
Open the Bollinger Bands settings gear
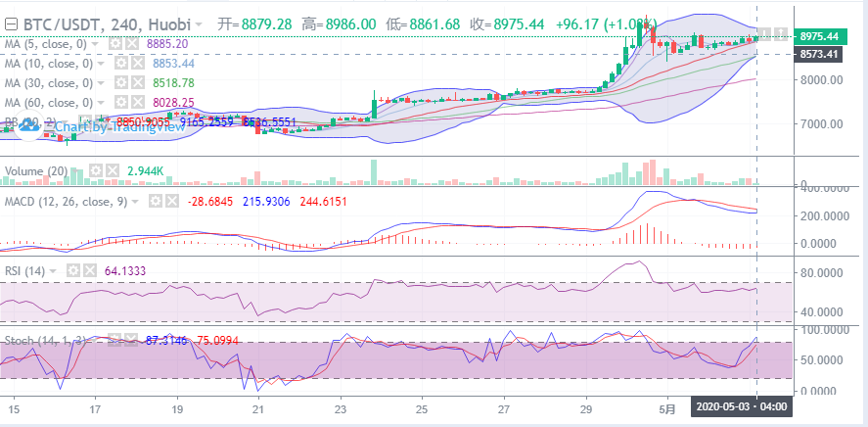pyautogui.click(x=84, y=121)
